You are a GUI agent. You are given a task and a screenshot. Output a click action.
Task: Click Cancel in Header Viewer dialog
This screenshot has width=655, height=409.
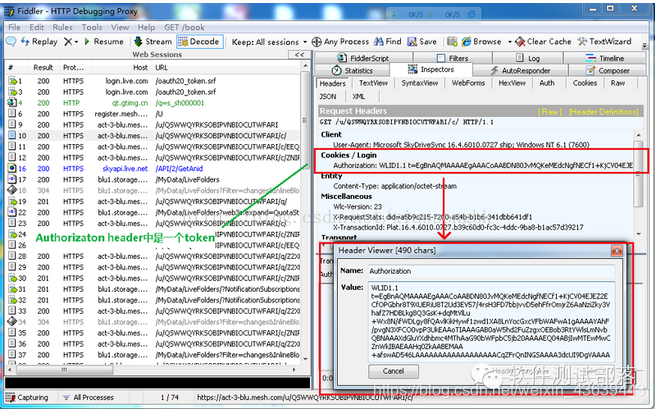tap(393, 371)
